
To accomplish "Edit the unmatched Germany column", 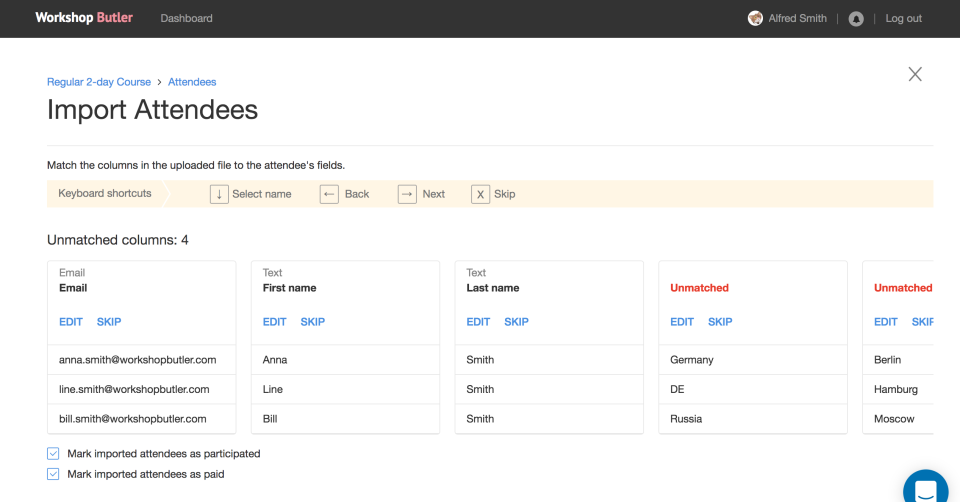I will click(682, 322).
